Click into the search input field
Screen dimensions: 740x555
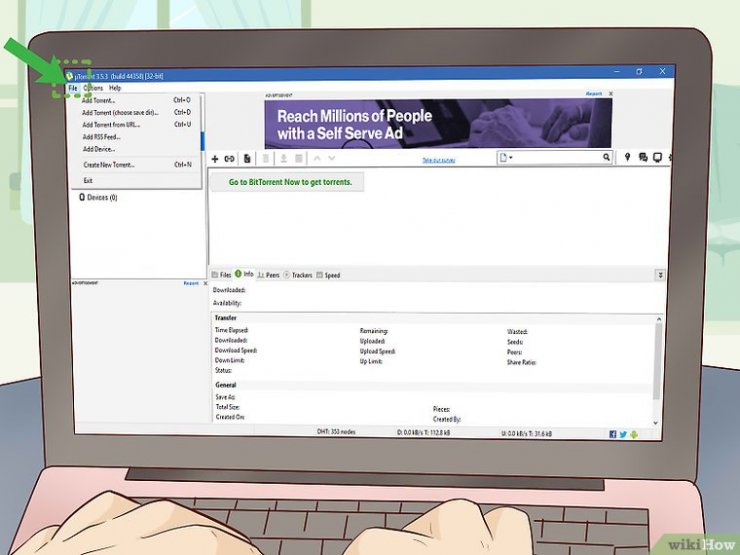(557, 158)
